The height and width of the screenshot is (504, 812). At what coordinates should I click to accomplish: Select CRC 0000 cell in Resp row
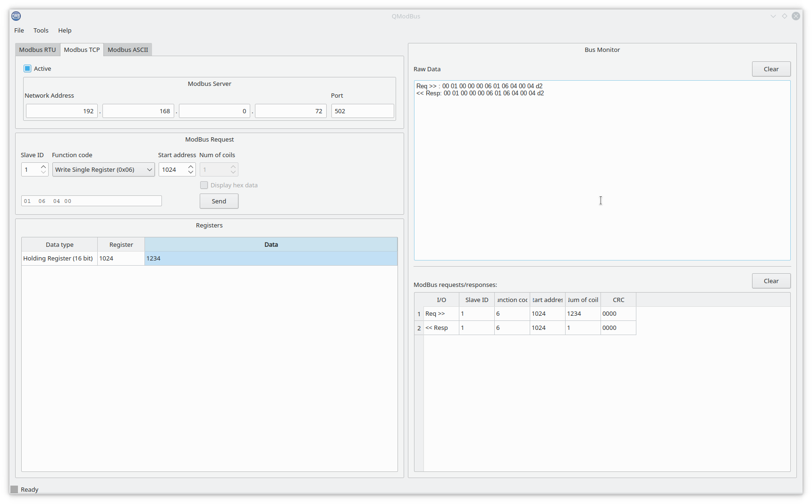[x=618, y=328]
